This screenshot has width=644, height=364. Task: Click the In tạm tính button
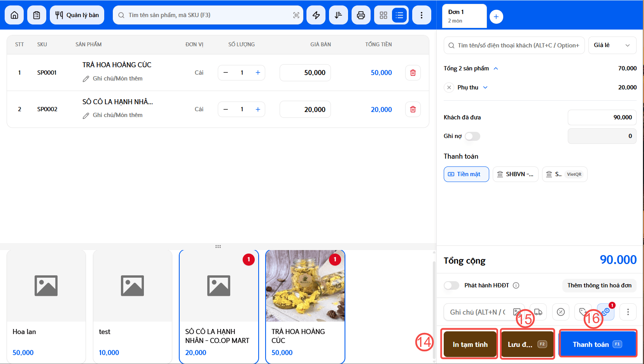(470, 345)
